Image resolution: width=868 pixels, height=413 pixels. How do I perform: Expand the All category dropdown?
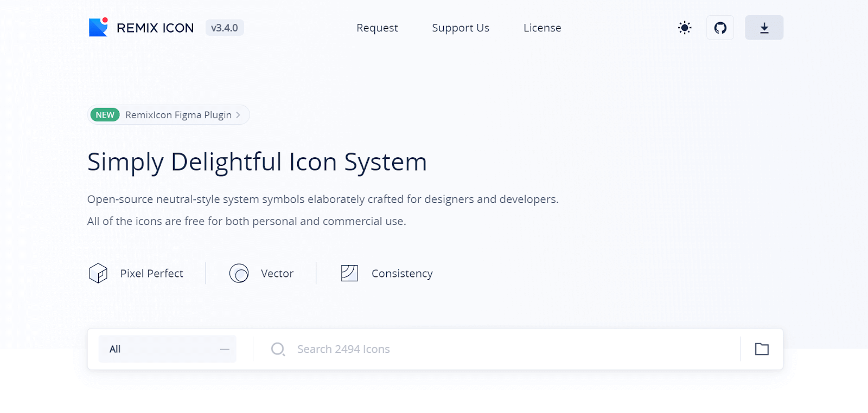point(167,349)
